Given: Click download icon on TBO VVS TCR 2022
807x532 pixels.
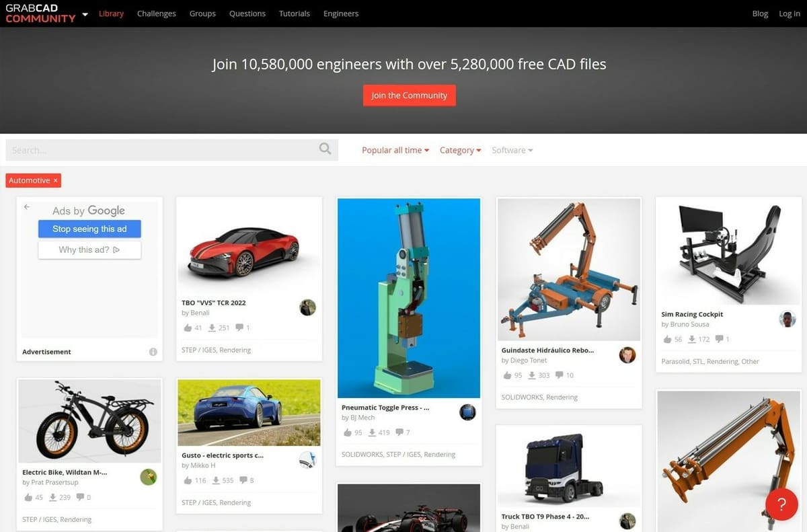Looking at the screenshot, I should coord(212,328).
